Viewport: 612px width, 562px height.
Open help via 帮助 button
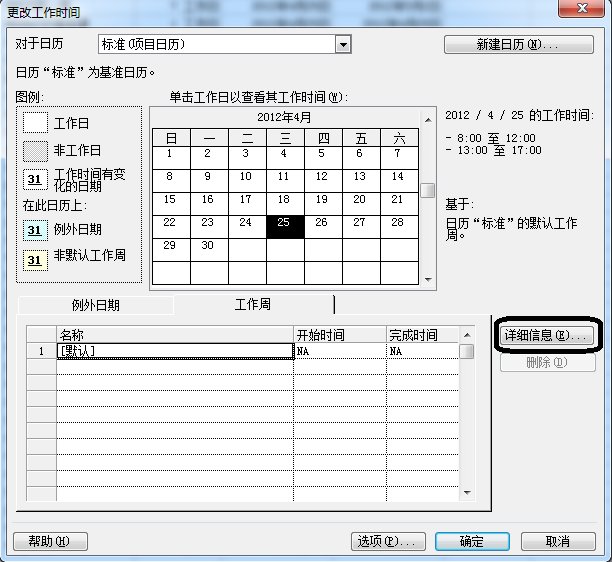point(50,541)
